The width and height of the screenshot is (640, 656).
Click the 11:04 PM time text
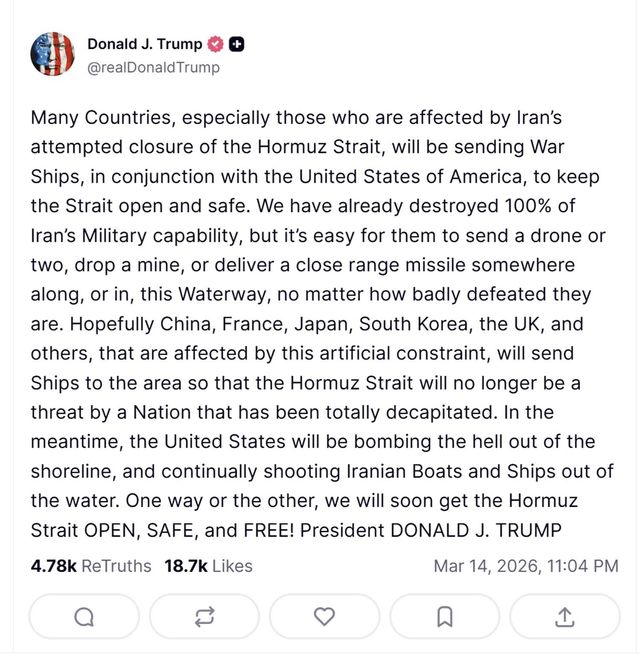582,566
